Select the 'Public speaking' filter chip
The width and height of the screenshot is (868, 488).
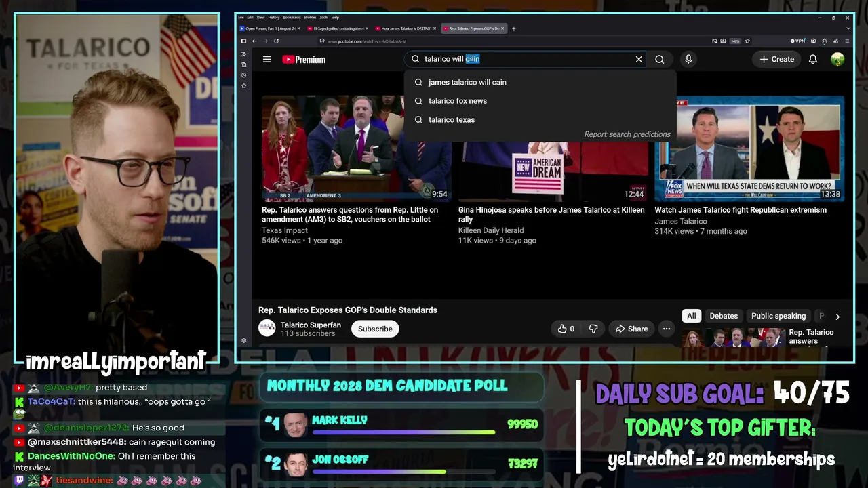pos(778,316)
